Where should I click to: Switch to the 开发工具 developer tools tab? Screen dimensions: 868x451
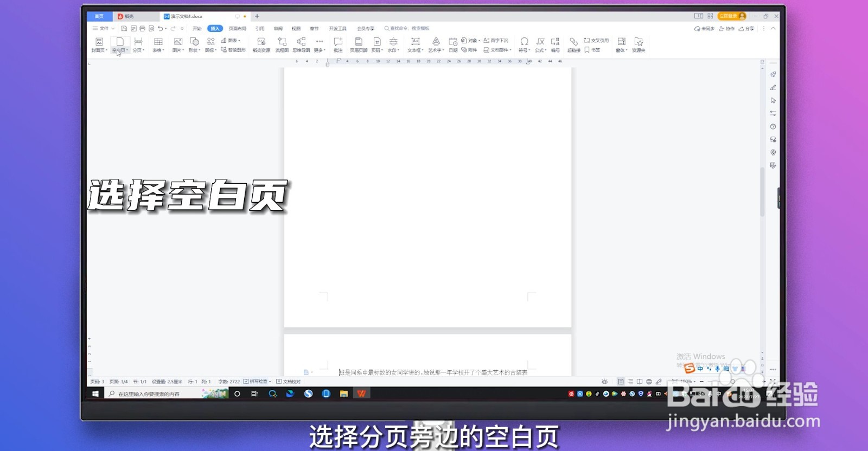tap(337, 29)
